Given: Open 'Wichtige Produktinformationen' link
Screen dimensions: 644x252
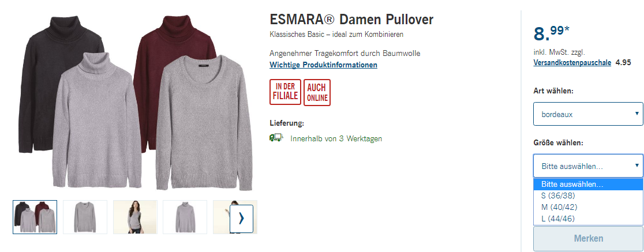Looking at the screenshot, I should click(323, 65).
